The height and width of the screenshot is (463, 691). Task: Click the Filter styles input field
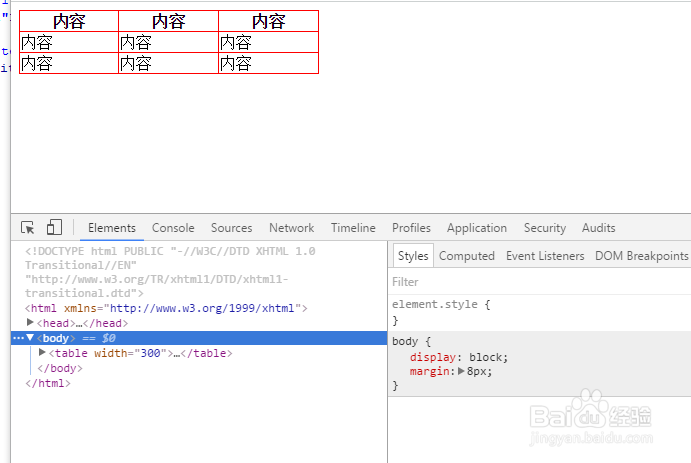tap(539, 282)
